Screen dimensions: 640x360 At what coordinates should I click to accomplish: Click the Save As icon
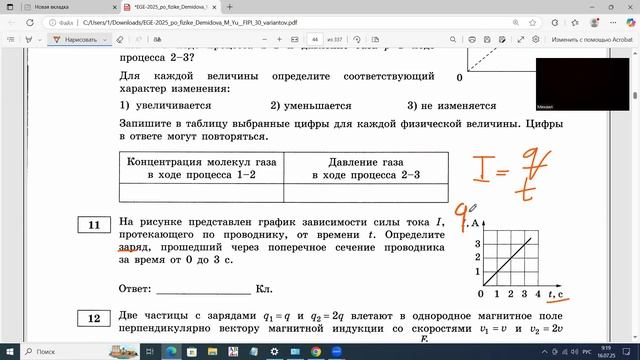point(502,40)
